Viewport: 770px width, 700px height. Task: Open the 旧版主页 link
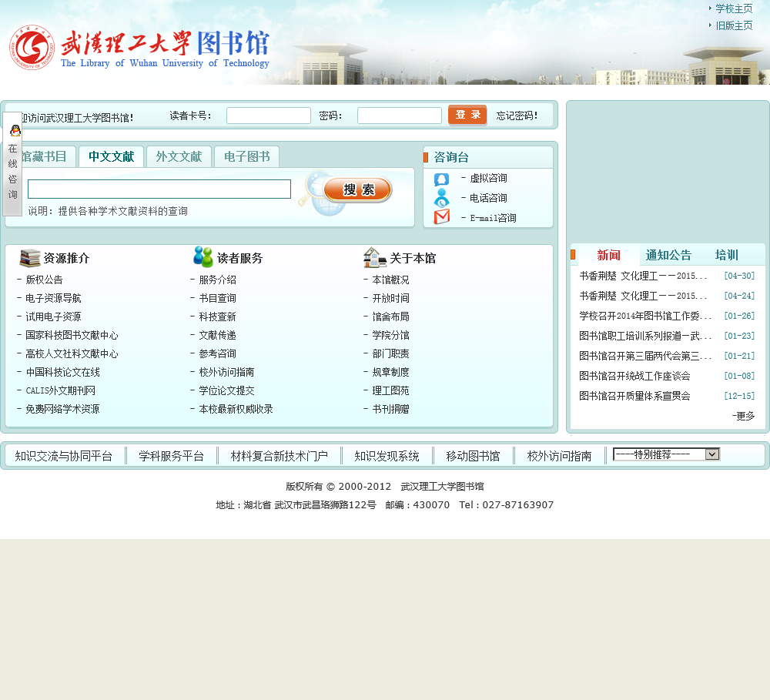[734, 25]
